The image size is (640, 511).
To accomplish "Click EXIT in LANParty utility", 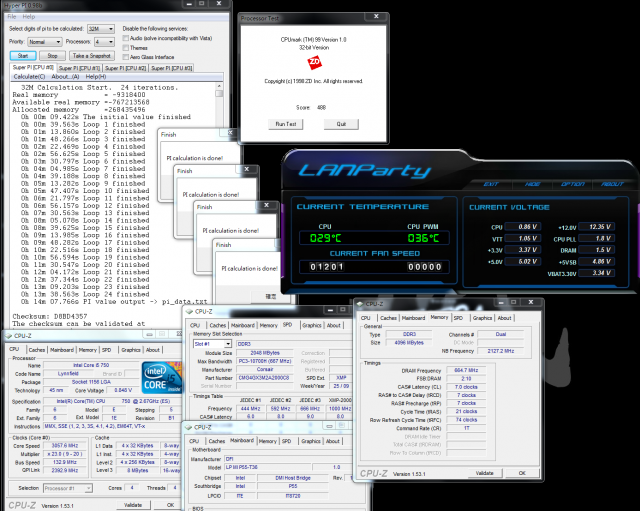I will [x=491, y=184].
